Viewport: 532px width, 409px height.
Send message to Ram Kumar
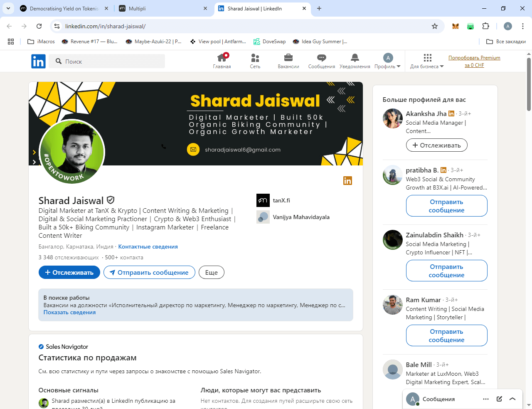click(x=446, y=335)
